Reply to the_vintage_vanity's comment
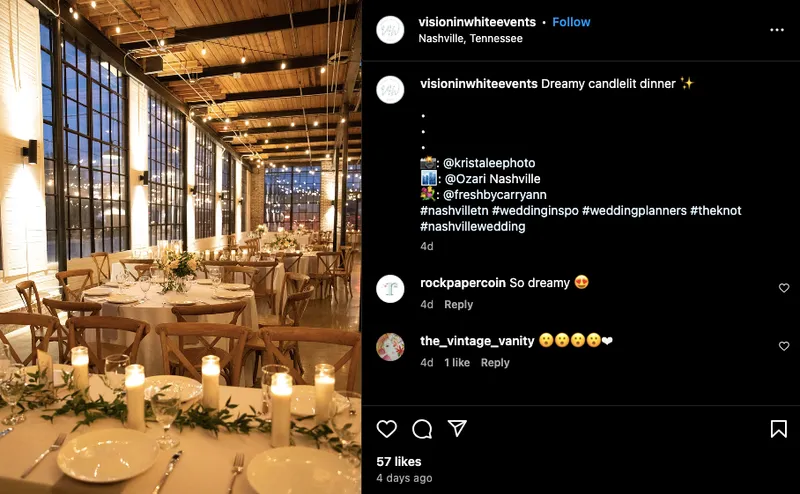The height and width of the screenshot is (494, 800). tap(495, 362)
